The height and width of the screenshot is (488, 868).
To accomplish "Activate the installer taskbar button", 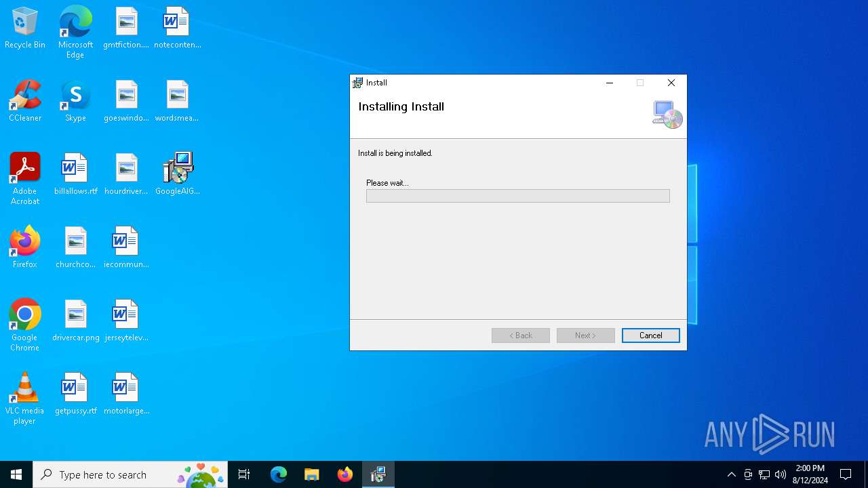I will [378, 474].
